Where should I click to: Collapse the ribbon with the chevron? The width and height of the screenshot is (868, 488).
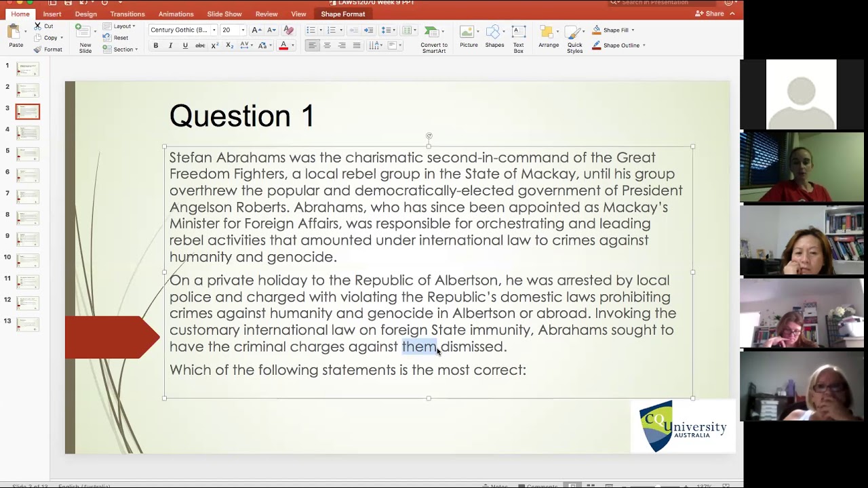(x=732, y=14)
